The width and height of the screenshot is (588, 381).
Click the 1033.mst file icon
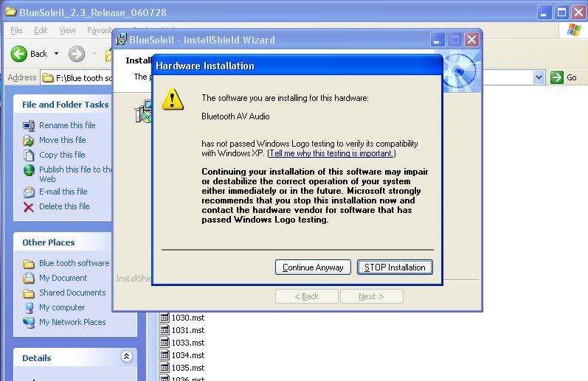[x=165, y=342]
